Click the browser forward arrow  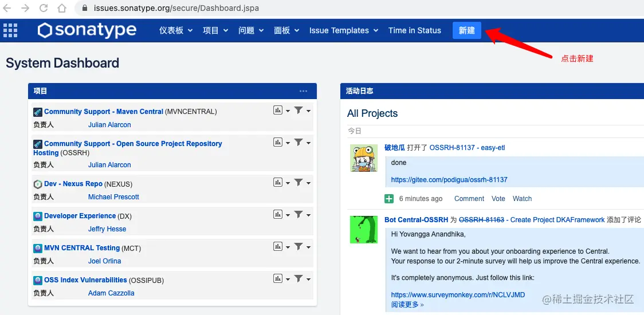pos(25,8)
